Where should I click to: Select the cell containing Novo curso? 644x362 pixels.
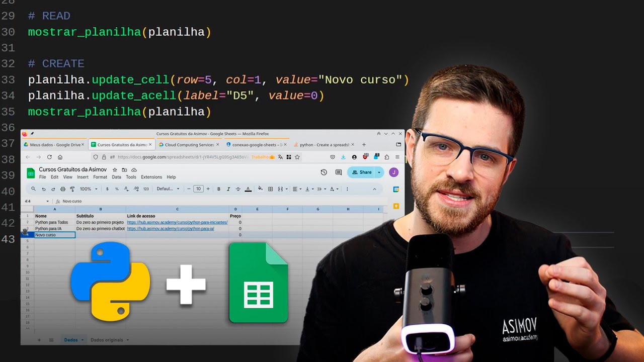[x=55, y=235]
